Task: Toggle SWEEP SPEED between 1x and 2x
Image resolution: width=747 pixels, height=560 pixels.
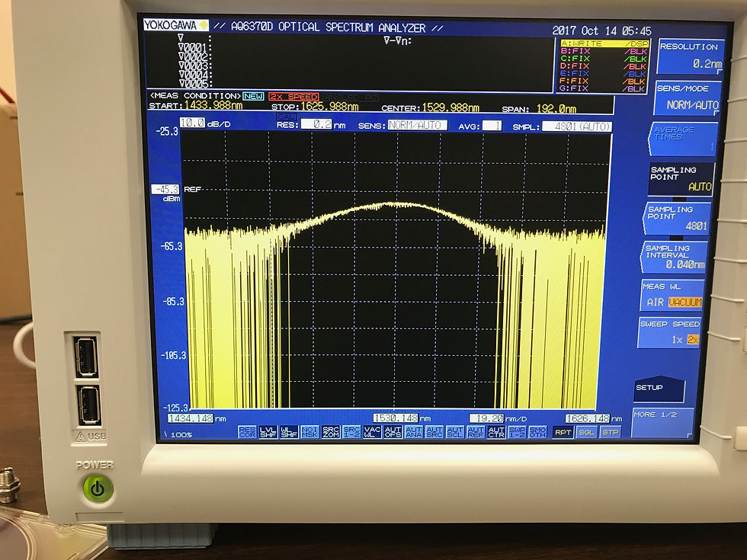Action: (669, 332)
